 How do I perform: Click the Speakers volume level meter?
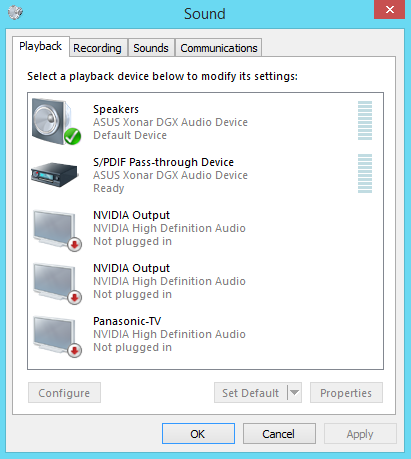pyautogui.click(x=365, y=121)
